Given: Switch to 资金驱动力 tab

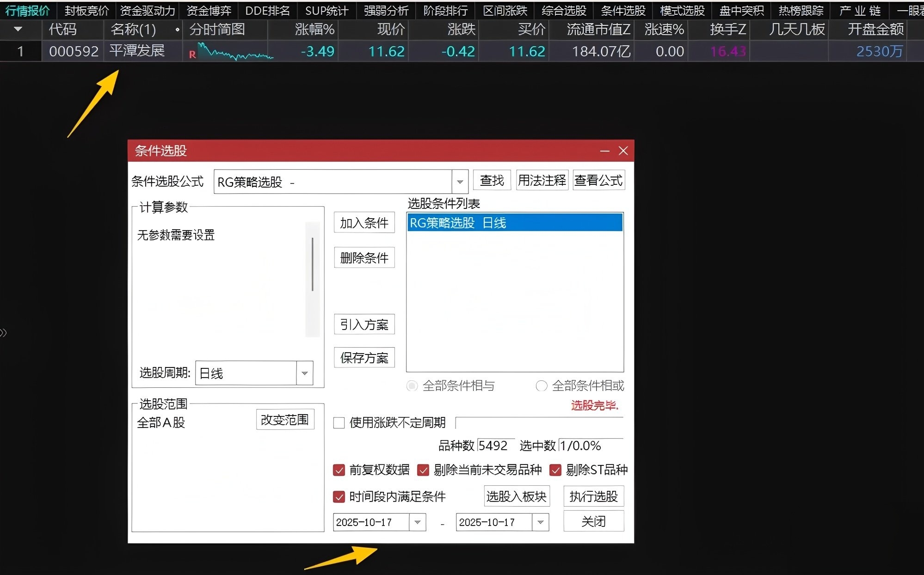Looking at the screenshot, I should point(148,10).
